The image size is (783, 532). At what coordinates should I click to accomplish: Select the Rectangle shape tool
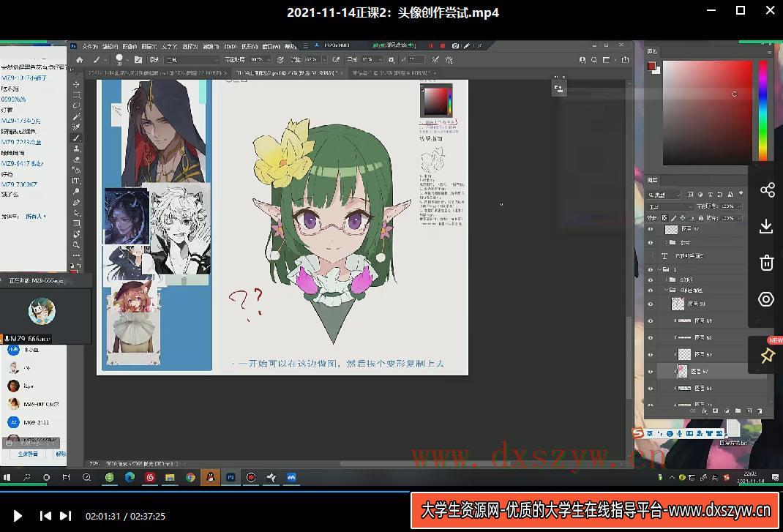click(76, 223)
